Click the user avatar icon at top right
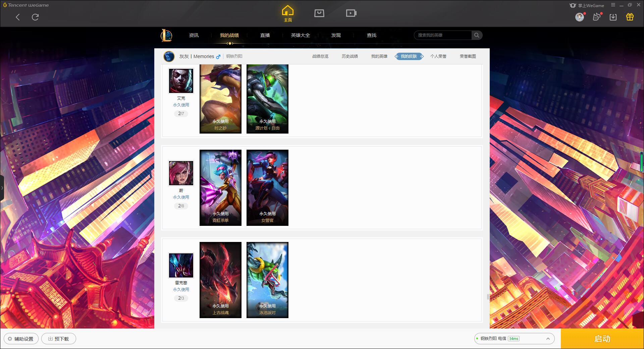Image resolution: width=644 pixels, height=349 pixels. pyautogui.click(x=580, y=17)
